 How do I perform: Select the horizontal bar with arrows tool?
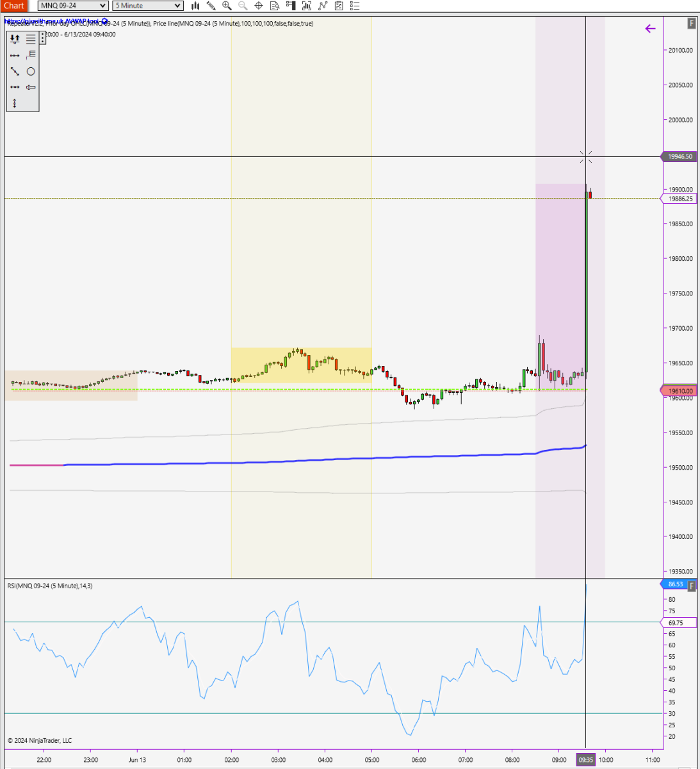coord(31,87)
